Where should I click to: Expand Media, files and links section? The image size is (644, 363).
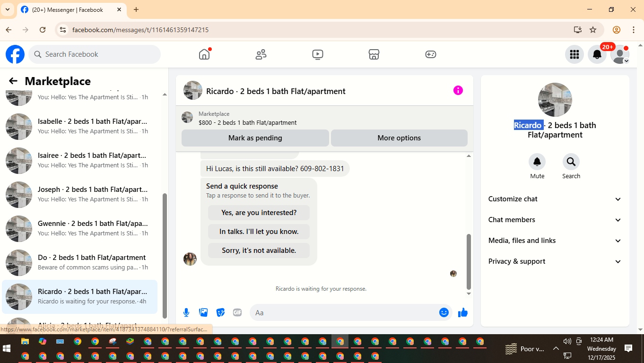point(555,241)
